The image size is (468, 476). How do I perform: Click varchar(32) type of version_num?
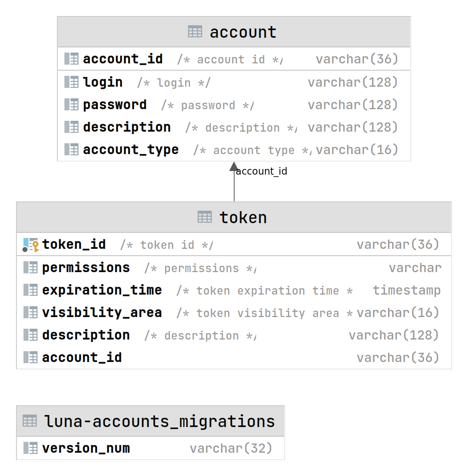pyautogui.click(x=231, y=448)
